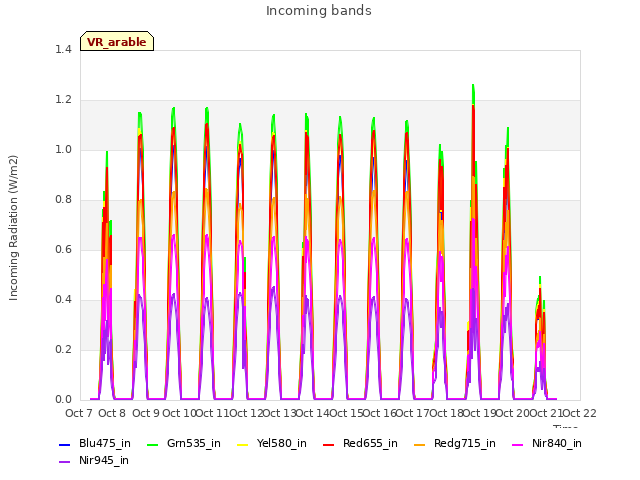Click the Grn535_in green legend swatch
The width and height of the screenshot is (640, 480).
152,444
